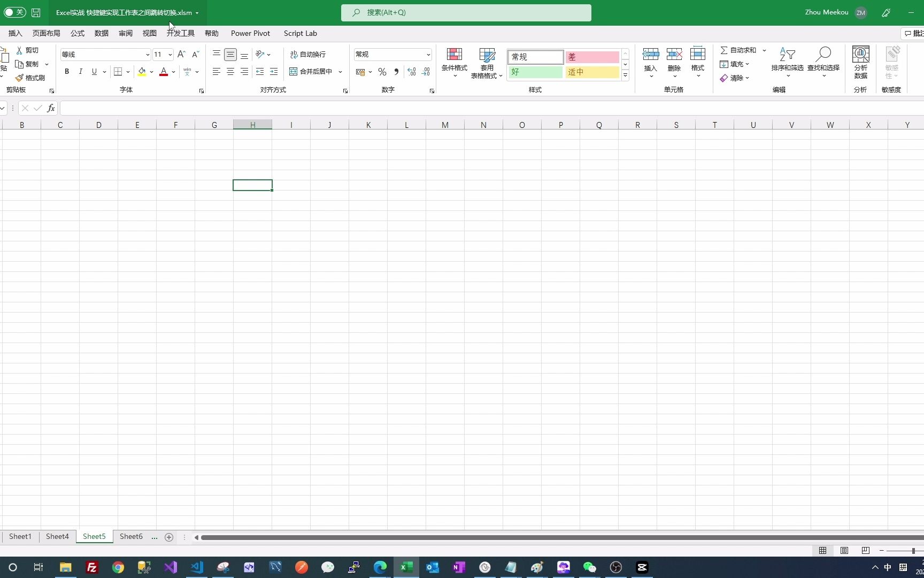924x578 pixels.
Task: Apply percent style format
Action: click(x=382, y=72)
